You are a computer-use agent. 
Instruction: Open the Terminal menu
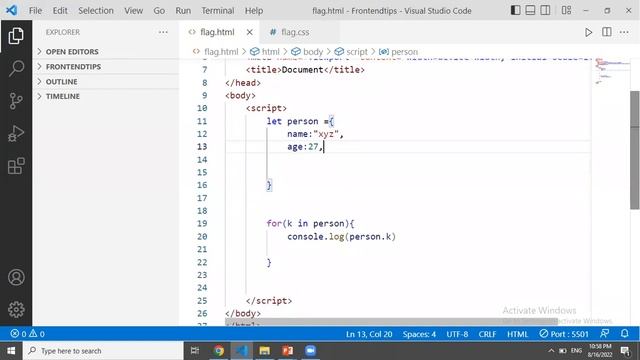tap(218, 11)
